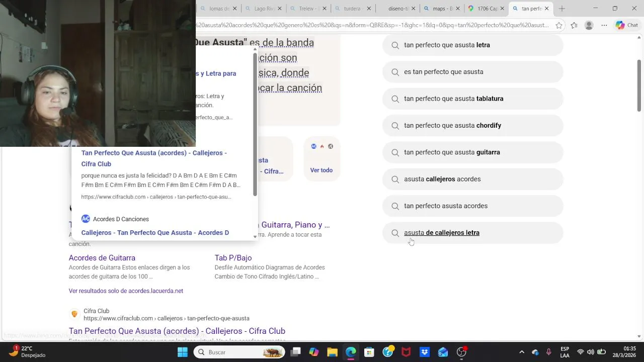Click Acordes D Canciones site icon
This screenshot has width=644, height=362.
click(x=86, y=219)
